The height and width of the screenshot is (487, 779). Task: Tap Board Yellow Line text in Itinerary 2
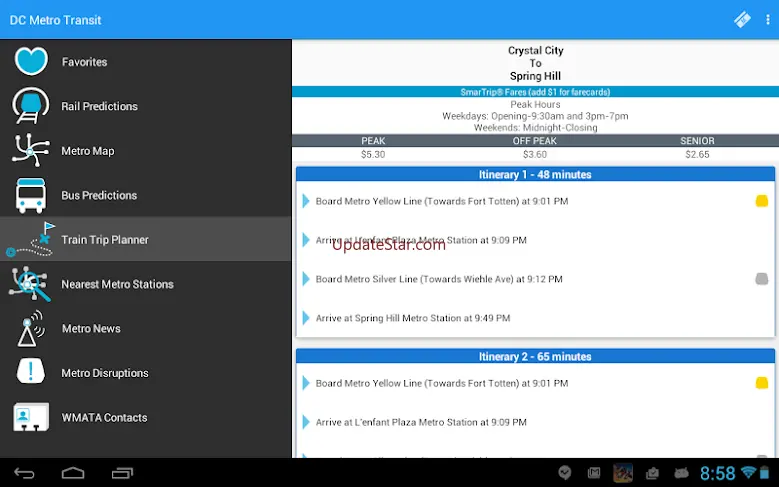pos(442,383)
